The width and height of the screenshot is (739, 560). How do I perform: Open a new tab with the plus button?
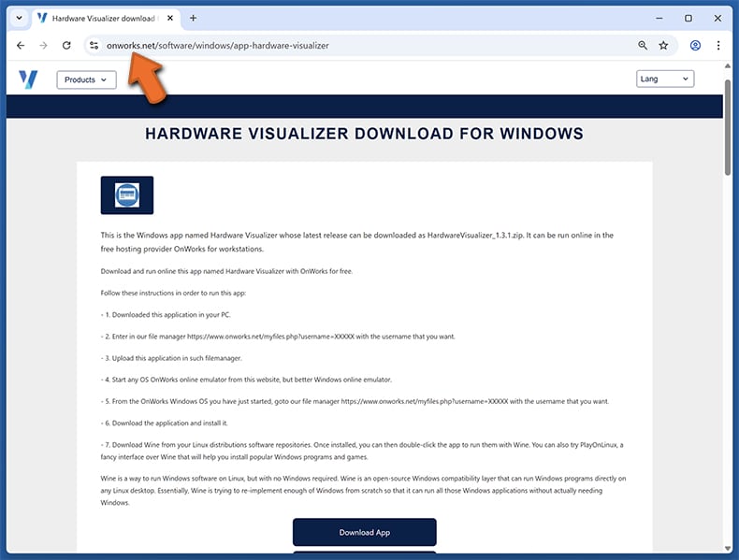(193, 18)
